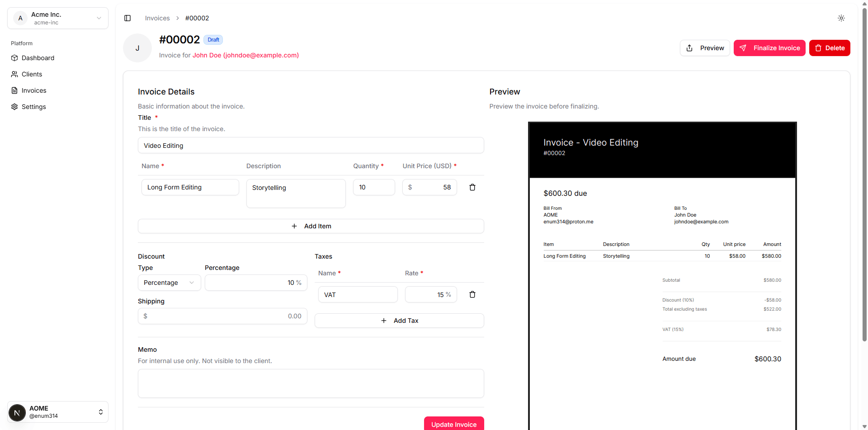Click the Invoices breadcrumb link

click(157, 18)
